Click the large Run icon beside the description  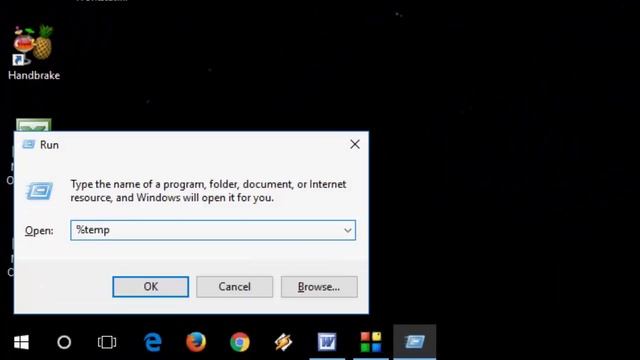(40, 191)
